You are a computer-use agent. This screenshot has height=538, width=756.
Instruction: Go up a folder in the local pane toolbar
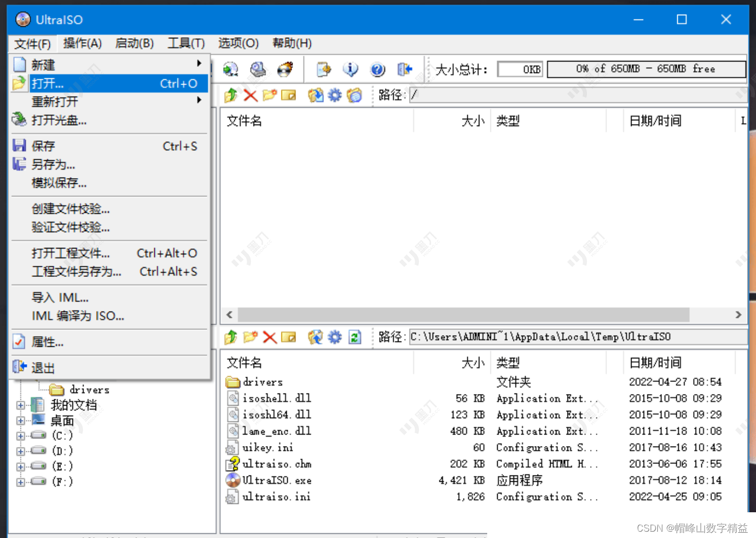tap(230, 337)
